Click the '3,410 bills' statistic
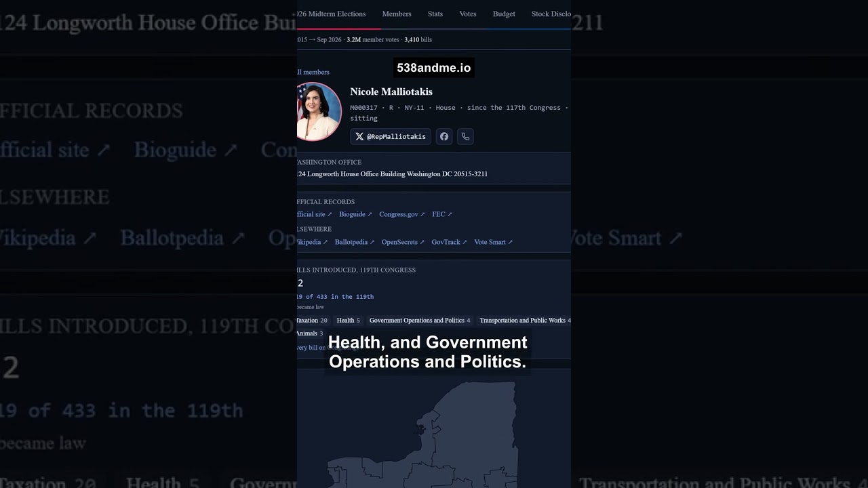 (418, 40)
